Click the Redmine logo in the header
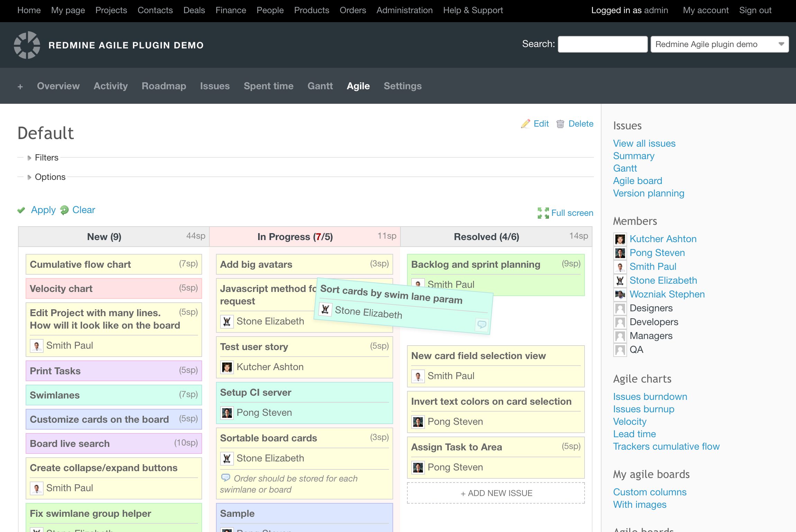 point(27,45)
